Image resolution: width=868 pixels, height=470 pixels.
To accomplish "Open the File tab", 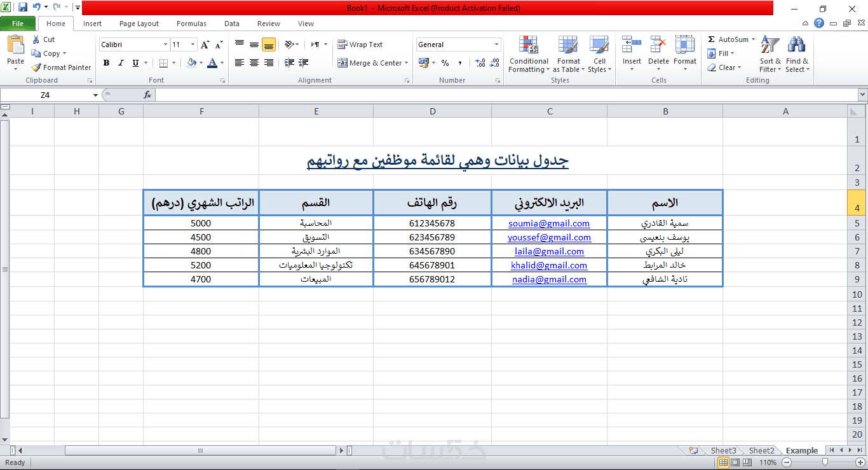I will pyautogui.click(x=18, y=24).
